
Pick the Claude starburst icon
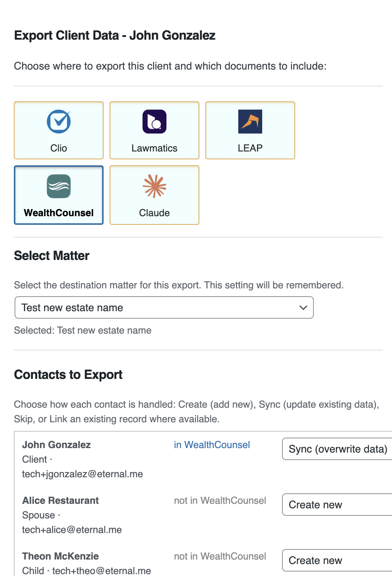coord(154,186)
